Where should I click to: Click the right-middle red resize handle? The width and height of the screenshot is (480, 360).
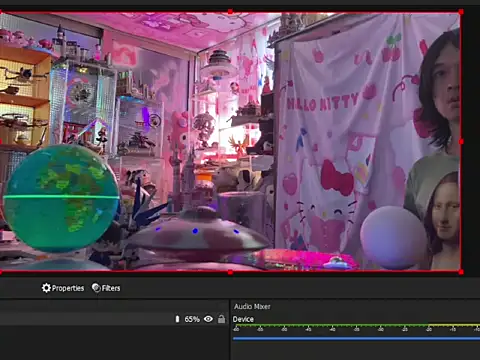(461, 142)
